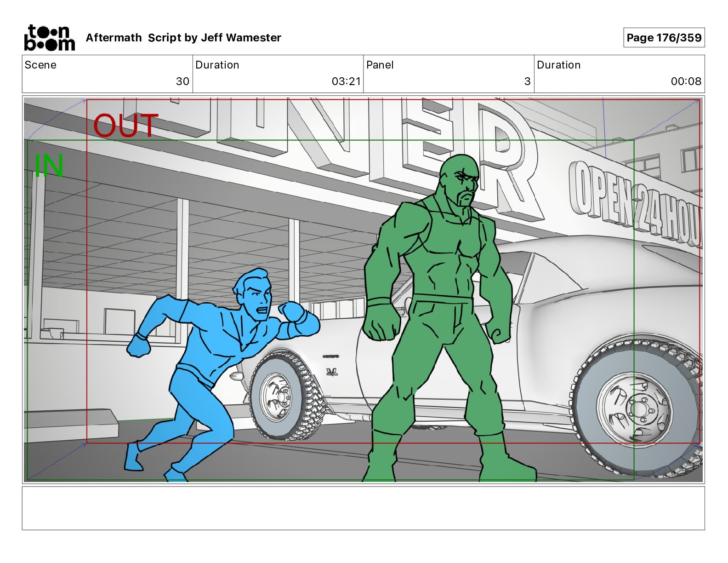Click the red 'OUT' camera frame label
This screenshot has width=728, height=563.
click(125, 126)
